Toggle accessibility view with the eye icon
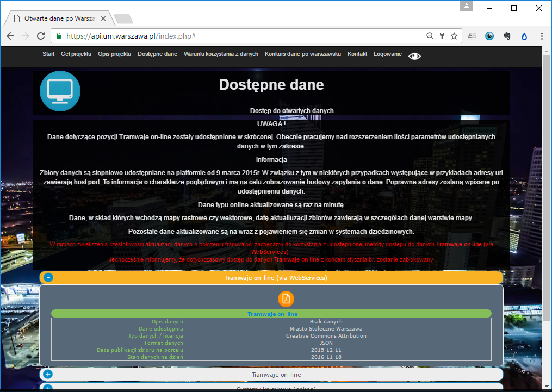The height and width of the screenshot is (392, 552). [414, 55]
